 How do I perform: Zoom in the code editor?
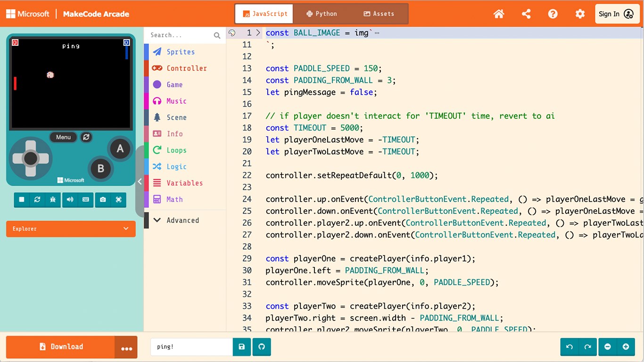626,347
